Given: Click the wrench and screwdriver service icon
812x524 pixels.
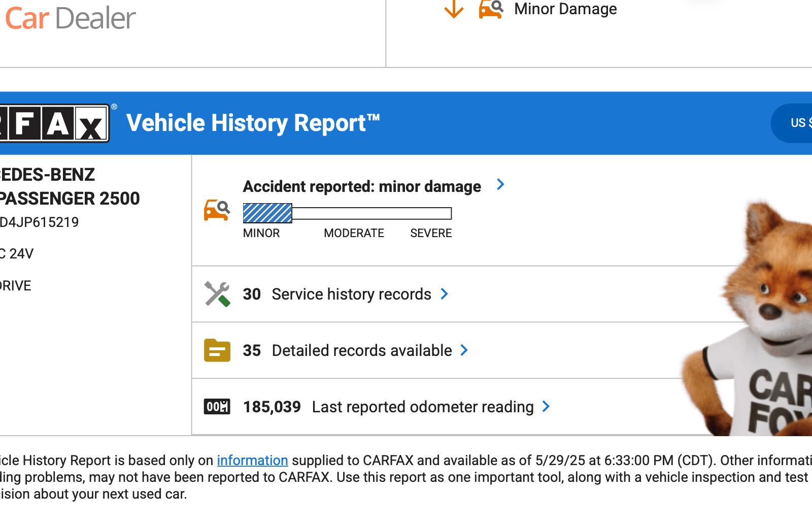Looking at the screenshot, I should [217, 294].
